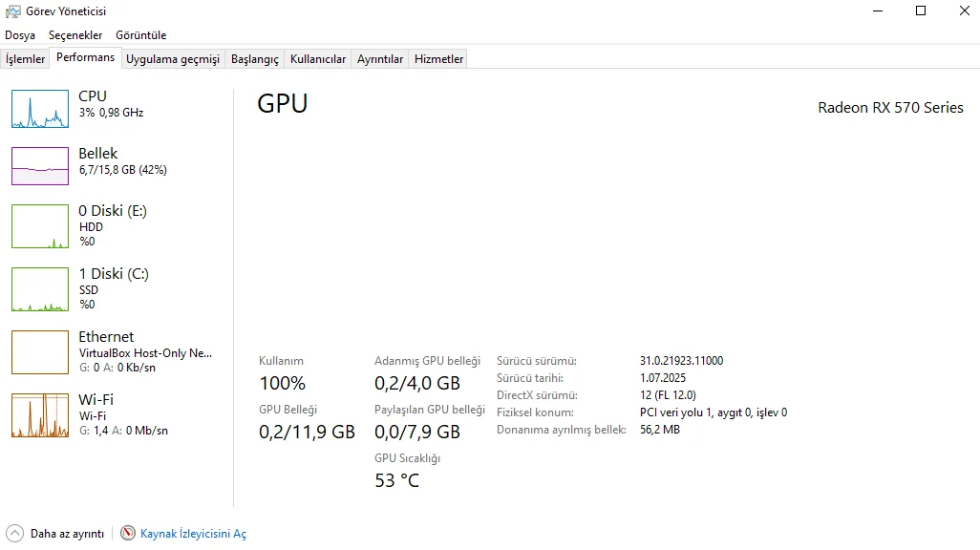The image size is (980, 550).
Task: Select the CPU usage graph thumbnail
Action: click(40, 109)
